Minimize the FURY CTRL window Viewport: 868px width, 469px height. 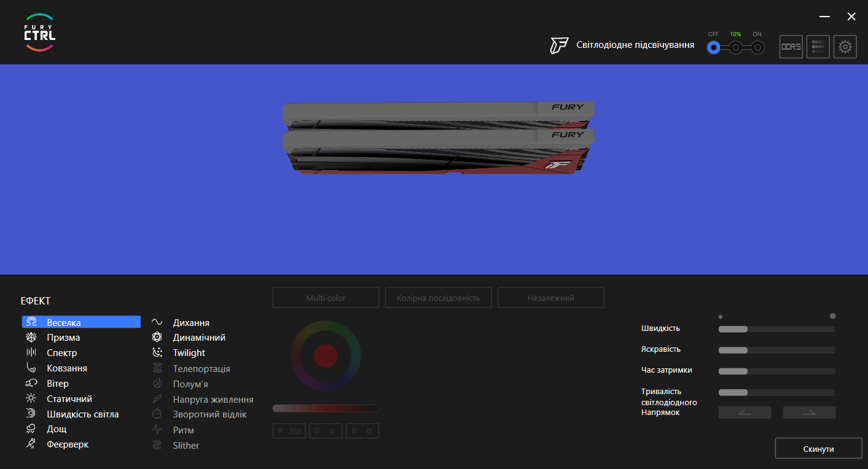tap(824, 17)
